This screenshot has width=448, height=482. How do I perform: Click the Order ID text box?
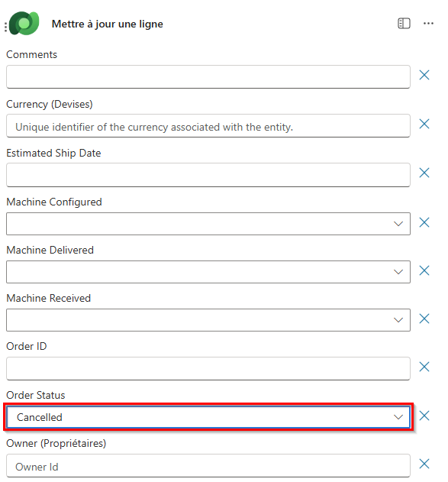[208, 369]
